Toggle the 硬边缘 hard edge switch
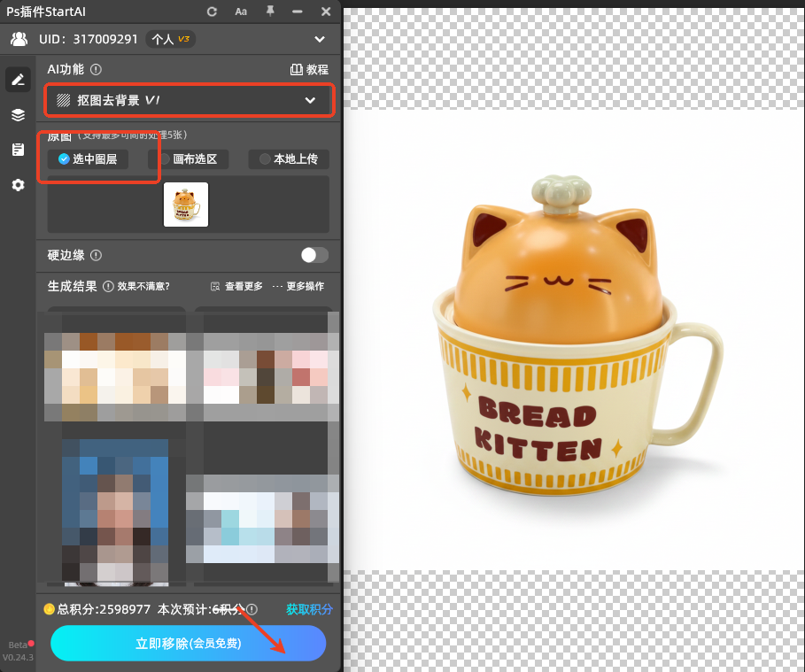Image resolution: width=805 pixels, height=672 pixels. (x=314, y=255)
